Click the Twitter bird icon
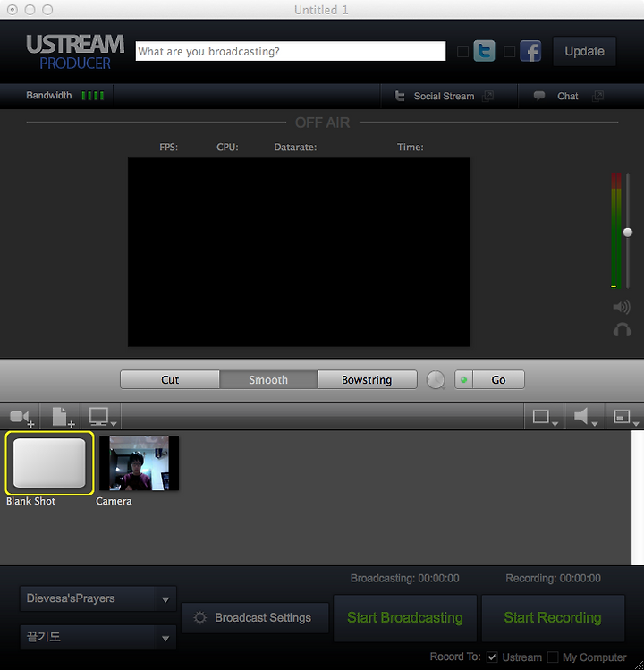The height and width of the screenshot is (670, 644). click(x=484, y=51)
